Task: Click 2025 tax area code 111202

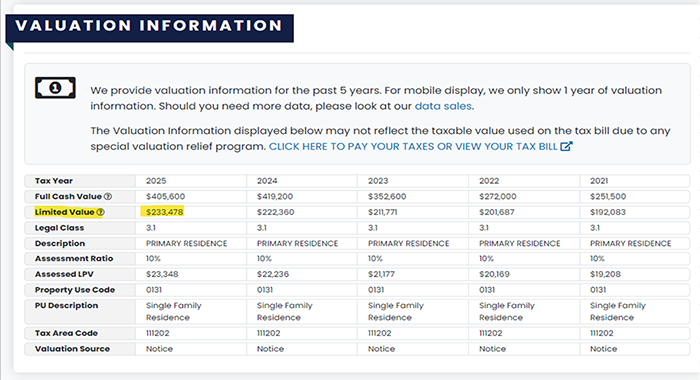Action: [158, 333]
